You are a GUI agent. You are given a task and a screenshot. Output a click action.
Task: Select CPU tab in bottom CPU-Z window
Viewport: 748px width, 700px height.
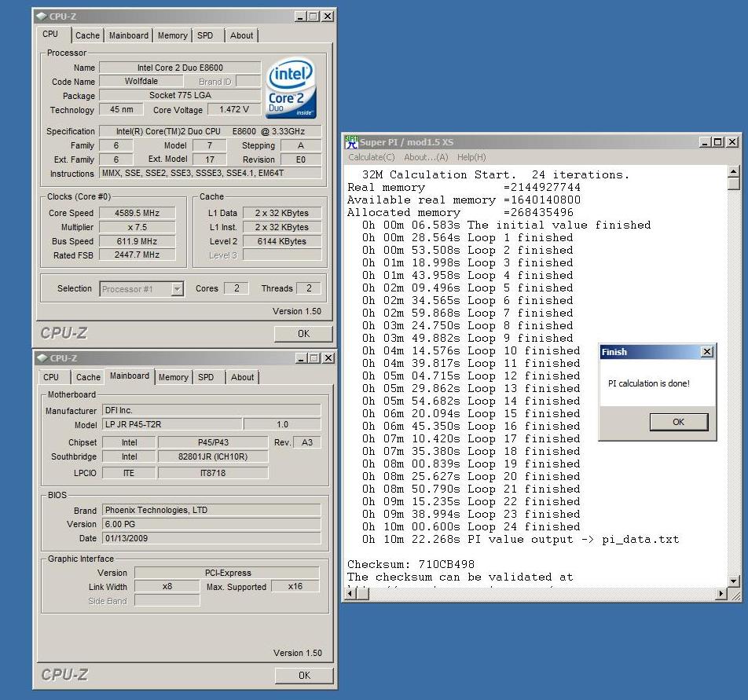point(51,377)
